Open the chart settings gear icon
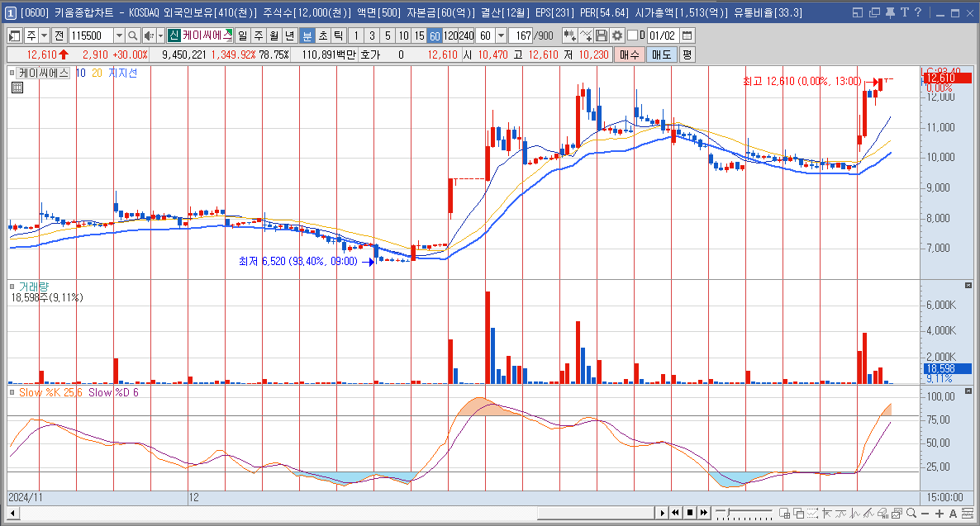 [x=617, y=36]
